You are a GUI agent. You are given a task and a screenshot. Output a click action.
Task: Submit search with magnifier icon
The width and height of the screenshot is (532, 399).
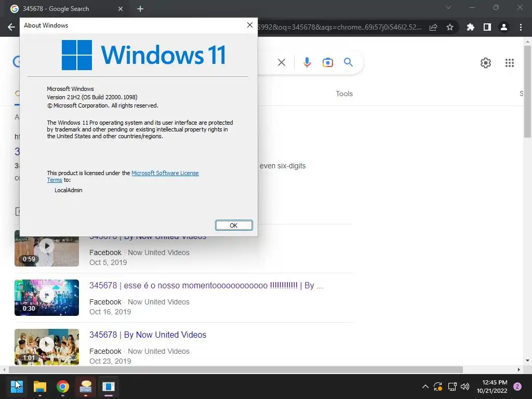[x=348, y=62]
